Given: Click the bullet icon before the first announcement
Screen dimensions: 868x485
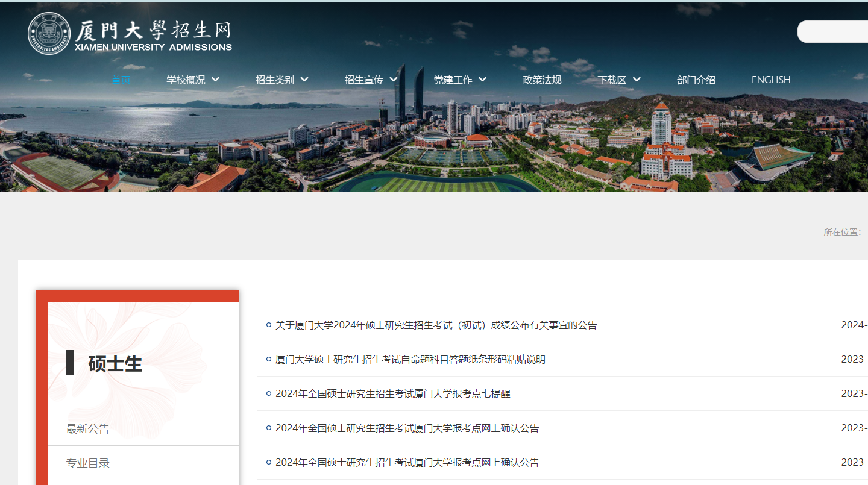Looking at the screenshot, I should [268, 325].
